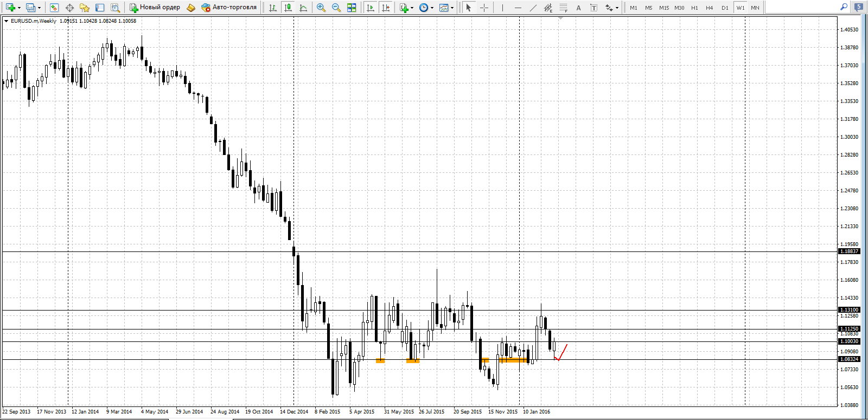Click the Zoom In magnifier
868x420 pixels.
pos(321,8)
